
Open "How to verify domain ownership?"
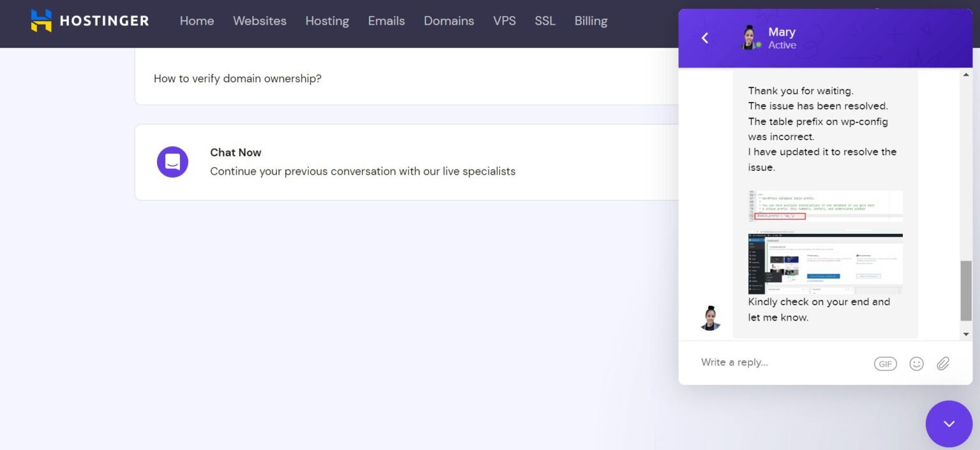tap(237, 78)
